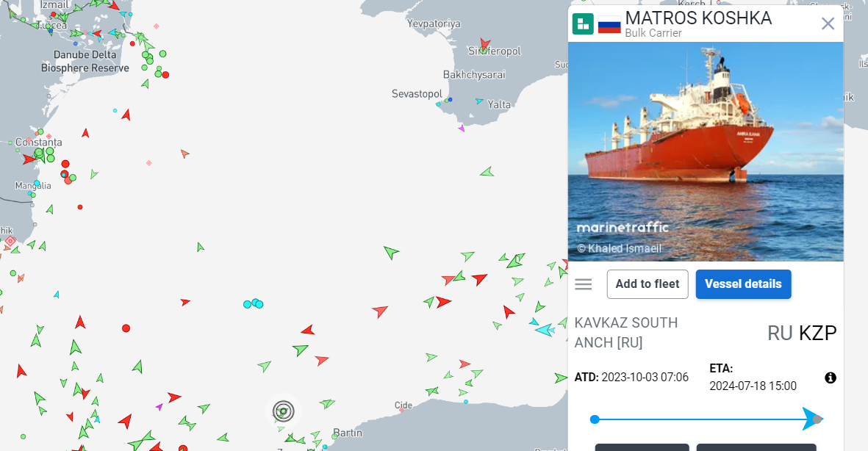Screen dimensions: 868x451
Task: Click the departure dot starting the voyage line
Action: [595, 419]
